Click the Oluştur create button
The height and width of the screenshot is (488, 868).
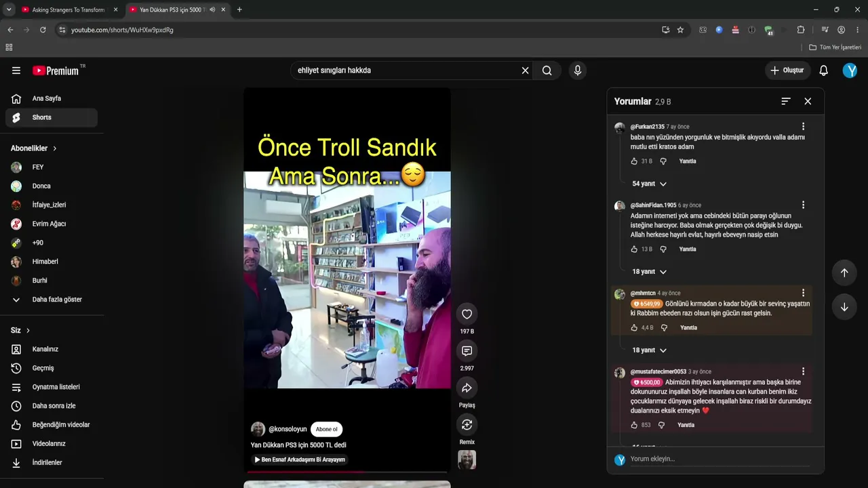tap(787, 70)
